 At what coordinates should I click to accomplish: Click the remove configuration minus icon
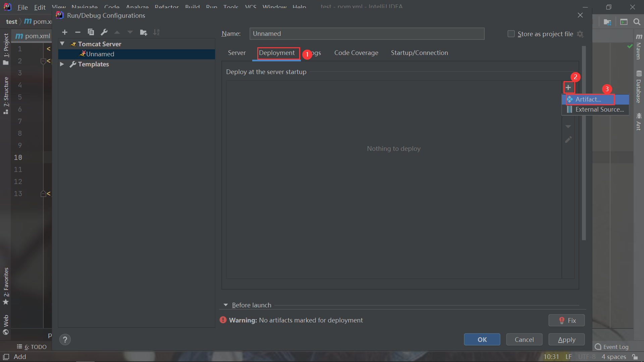[78, 32]
